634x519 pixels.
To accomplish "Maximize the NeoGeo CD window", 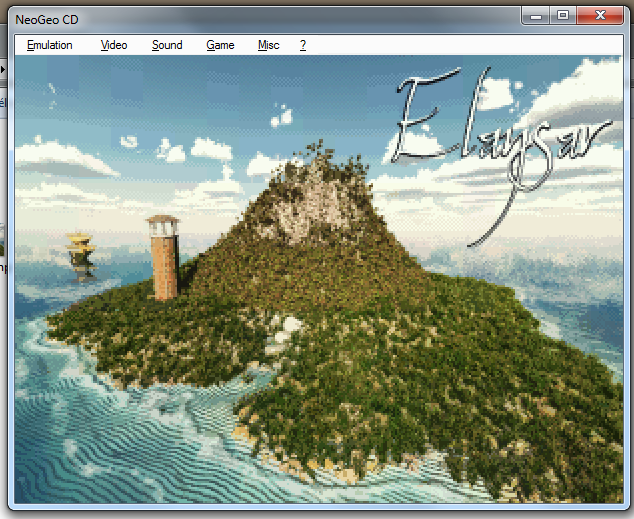I will [563, 16].
